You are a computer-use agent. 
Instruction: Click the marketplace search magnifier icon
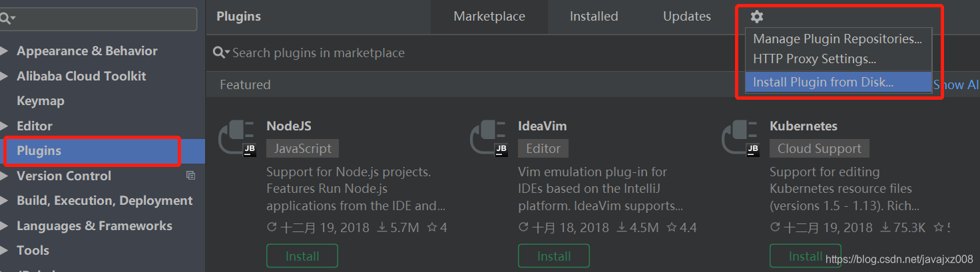pos(221,53)
